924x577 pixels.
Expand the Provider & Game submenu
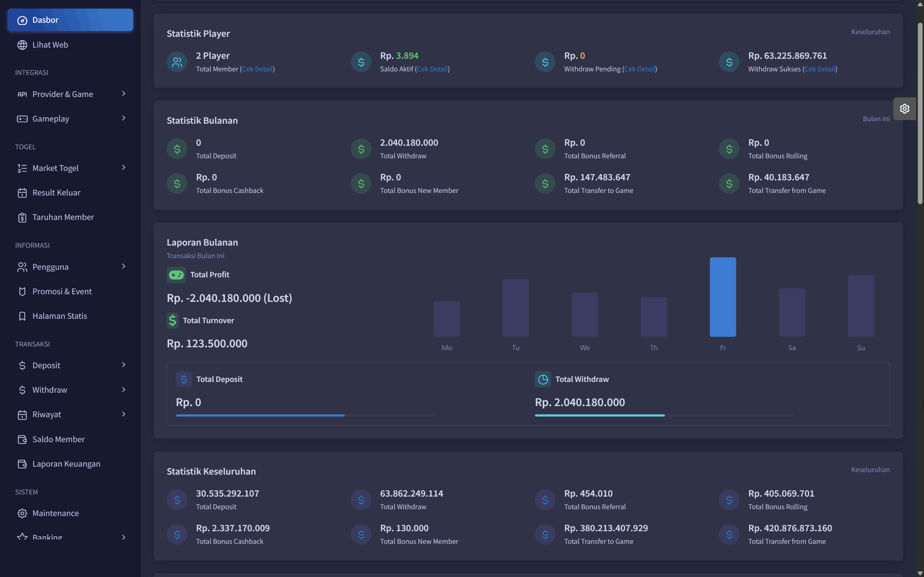tap(71, 94)
